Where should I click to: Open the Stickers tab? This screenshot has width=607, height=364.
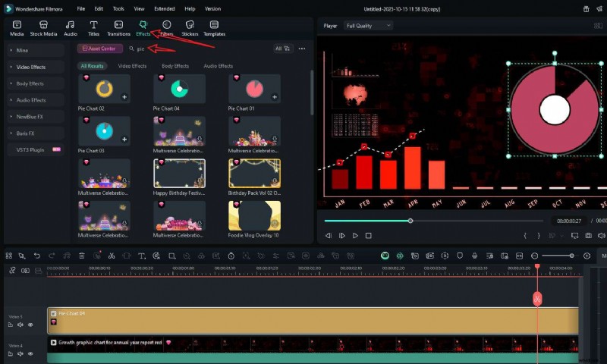point(190,29)
